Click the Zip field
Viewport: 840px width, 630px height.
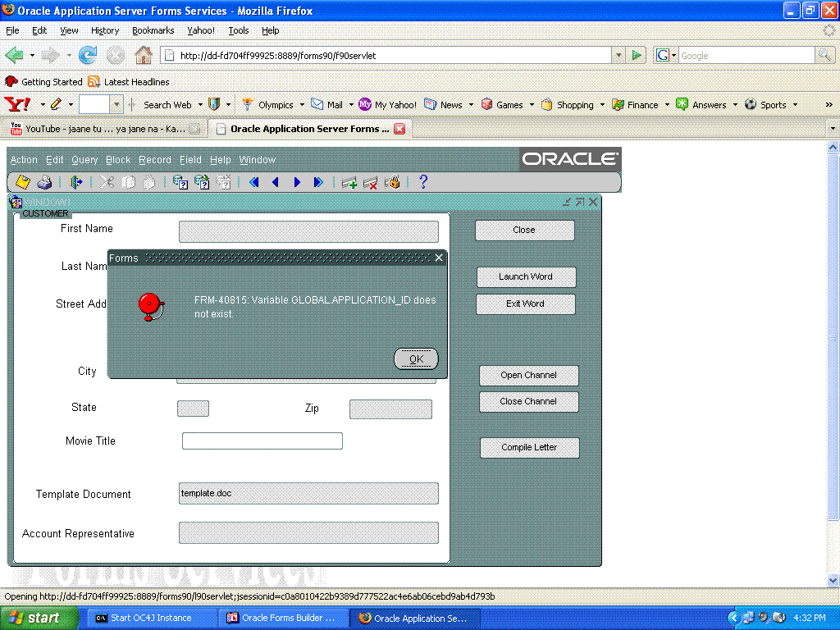click(x=390, y=409)
